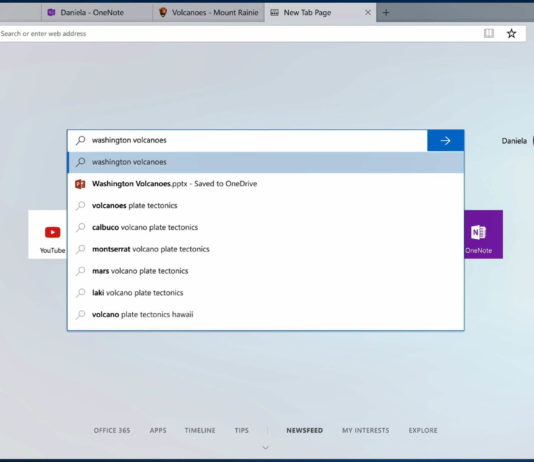Click the Volcanoes tab shield favicon
The height and width of the screenshot is (462, 534).
[163, 13]
